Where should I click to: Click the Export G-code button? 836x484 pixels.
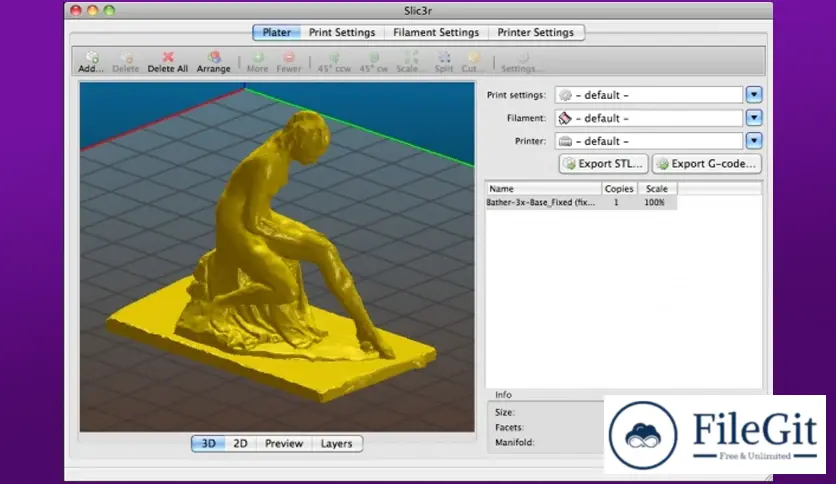click(x=707, y=164)
